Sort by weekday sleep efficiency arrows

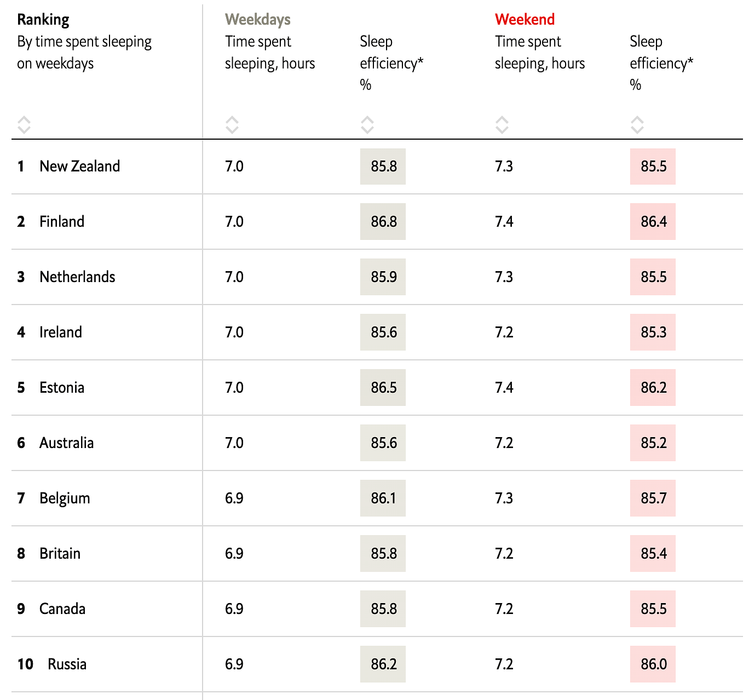point(367,125)
